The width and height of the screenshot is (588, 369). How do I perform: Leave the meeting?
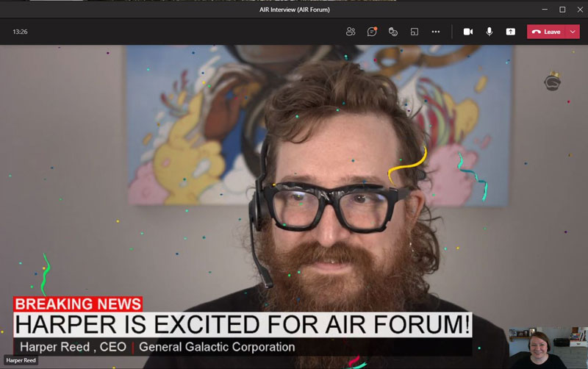point(546,32)
